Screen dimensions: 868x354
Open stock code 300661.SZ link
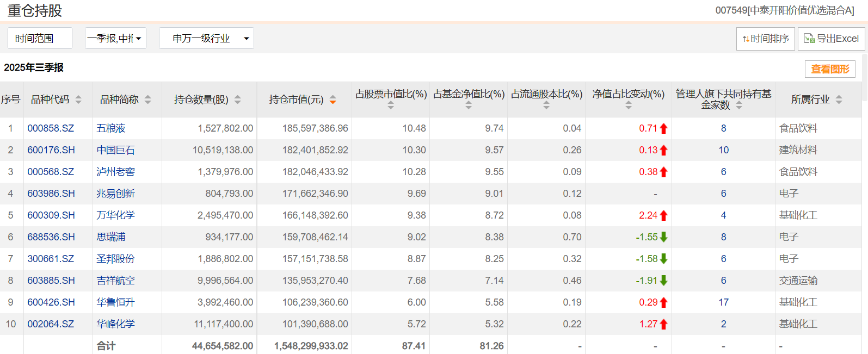pyautogui.click(x=51, y=259)
